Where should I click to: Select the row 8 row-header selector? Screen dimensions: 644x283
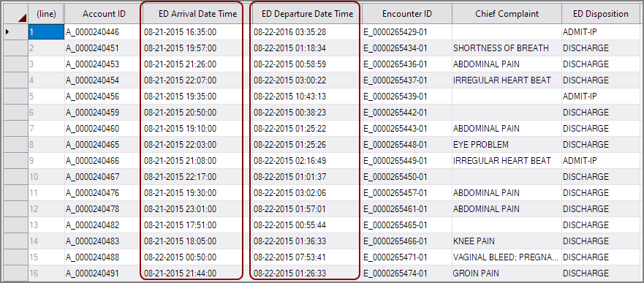pos(16,145)
